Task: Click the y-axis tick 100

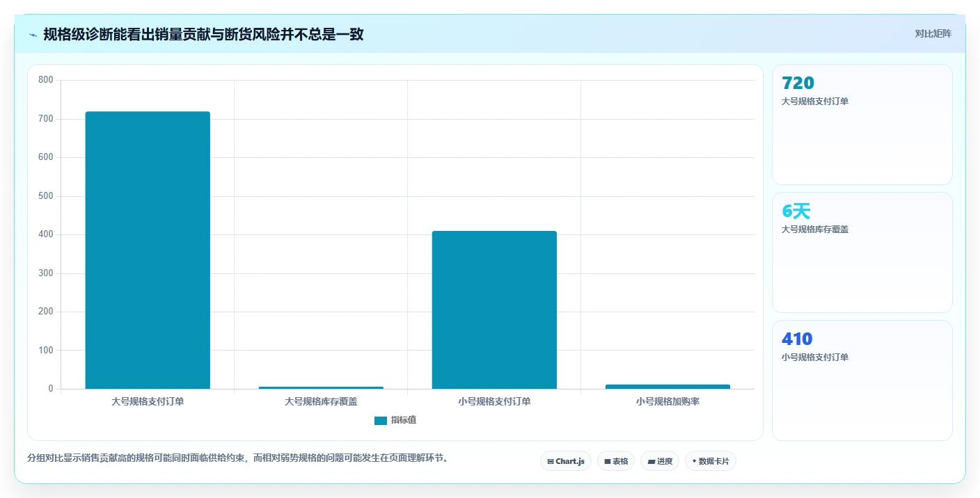Action: point(46,350)
